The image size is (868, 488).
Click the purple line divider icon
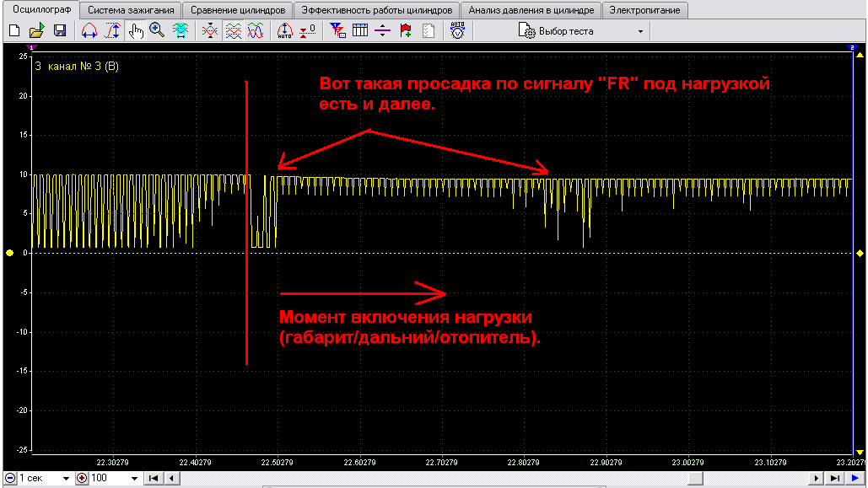click(382, 30)
